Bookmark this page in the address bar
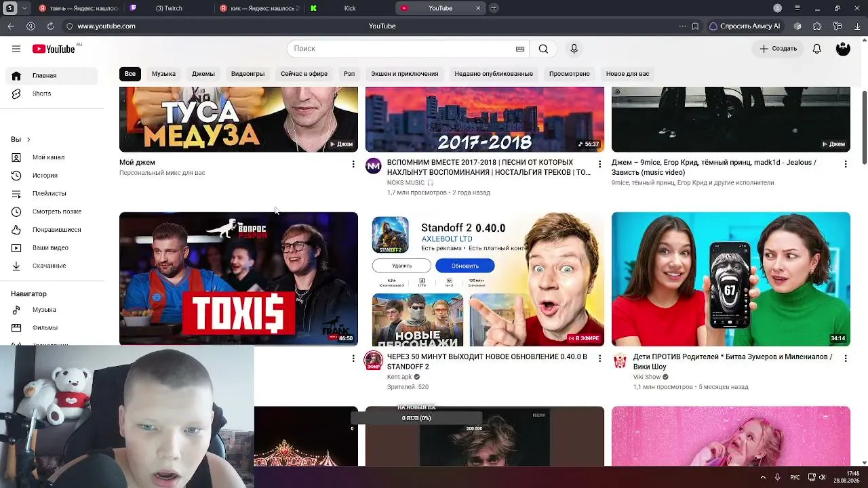 point(695,26)
